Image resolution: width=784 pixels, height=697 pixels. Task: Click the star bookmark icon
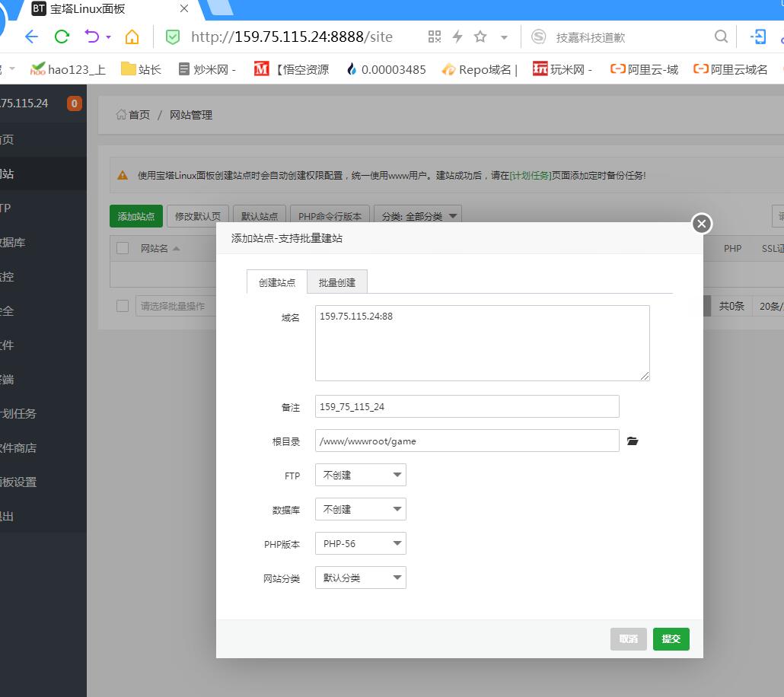480,37
